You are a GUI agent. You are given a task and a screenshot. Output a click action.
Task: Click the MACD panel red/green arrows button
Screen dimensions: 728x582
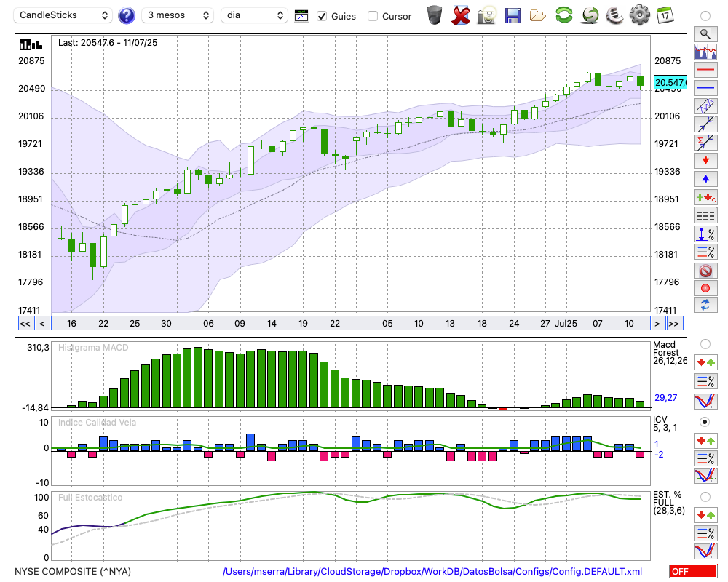click(705, 362)
